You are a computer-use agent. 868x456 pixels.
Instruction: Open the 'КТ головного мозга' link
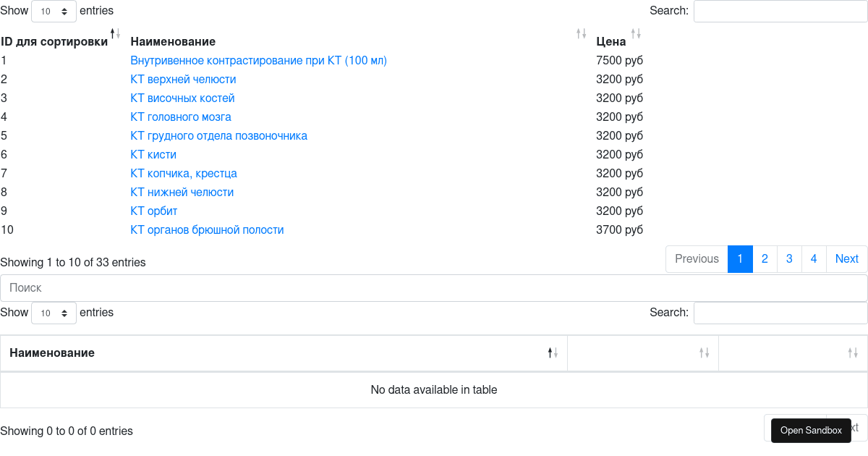tap(180, 117)
